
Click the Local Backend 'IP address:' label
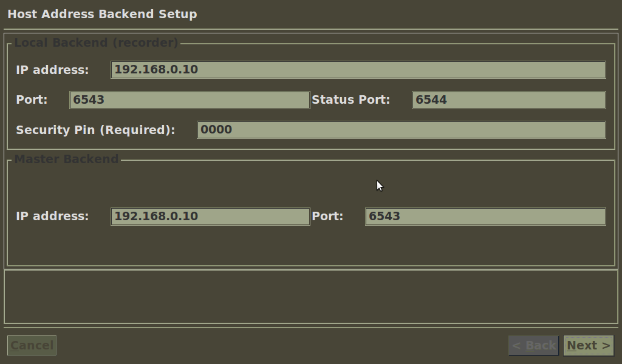tap(52, 70)
